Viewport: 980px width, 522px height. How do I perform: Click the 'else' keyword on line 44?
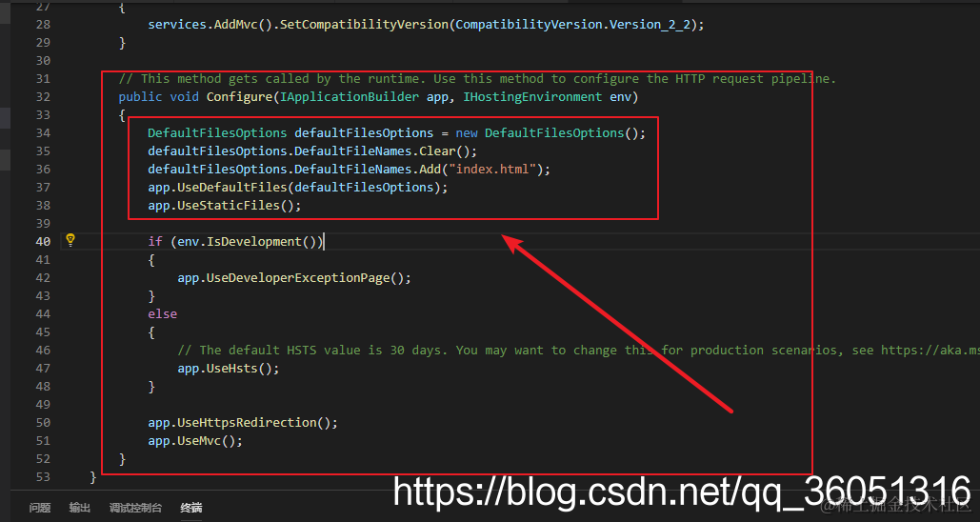(x=163, y=313)
